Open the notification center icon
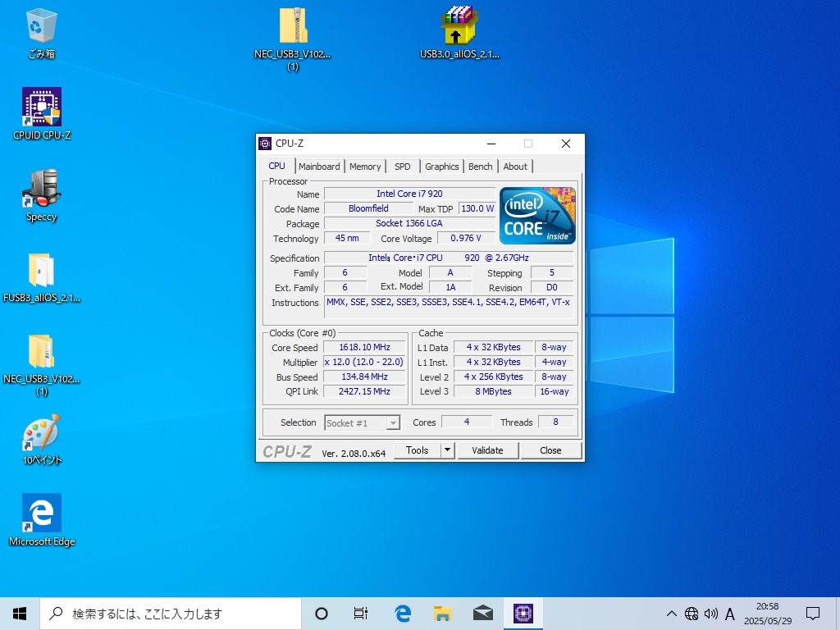This screenshot has width=840, height=630. [x=813, y=614]
